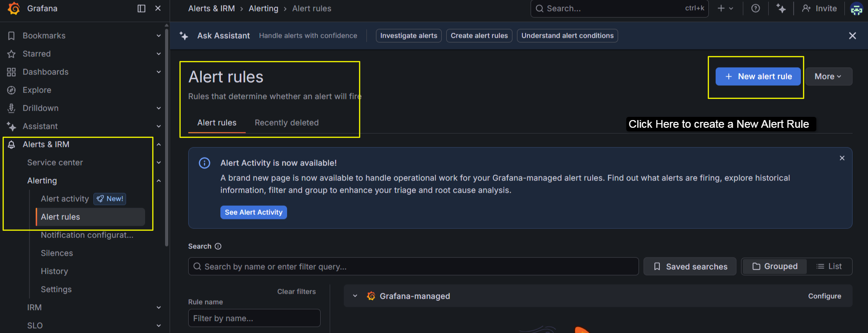Click the Starred star icon in sidebar
This screenshot has height=333, width=868.
[x=11, y=54]
